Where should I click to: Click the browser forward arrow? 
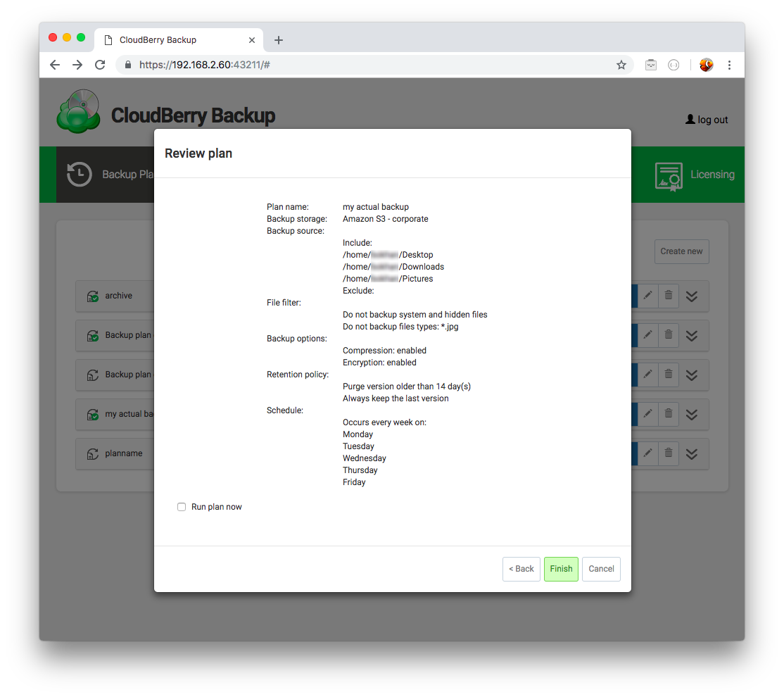tap(77, 65)
